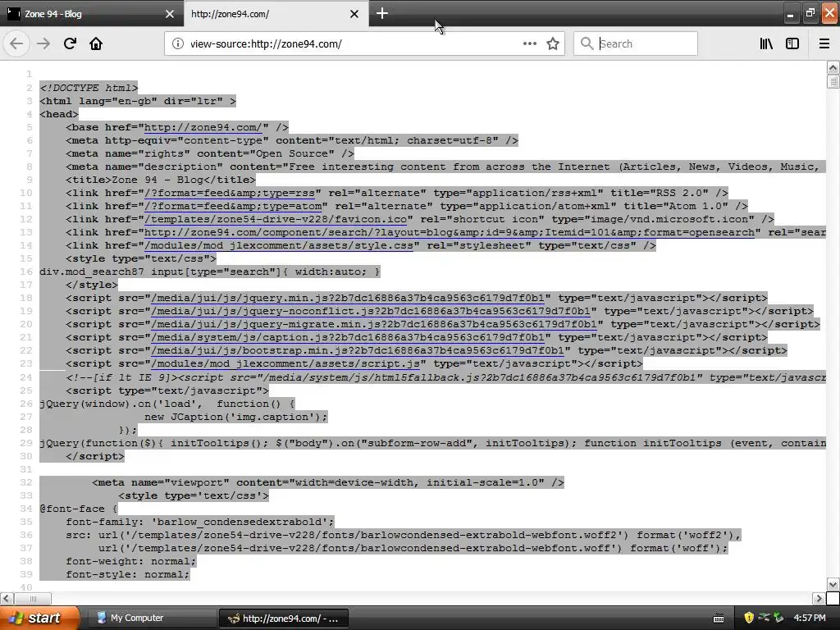Switch to the Zone 94 - Blog tab
This screenshot has width=840, height=630.
click(91, 13)
